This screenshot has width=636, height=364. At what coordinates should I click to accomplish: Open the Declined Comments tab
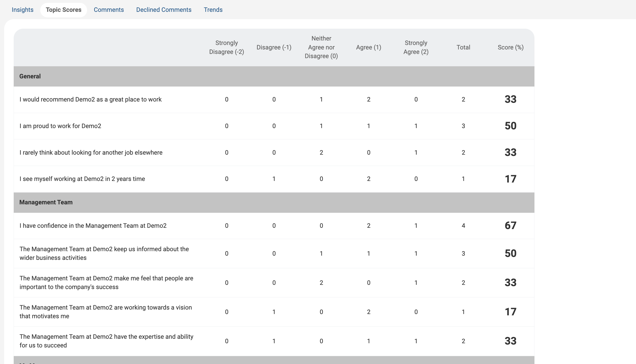[164, 10]
